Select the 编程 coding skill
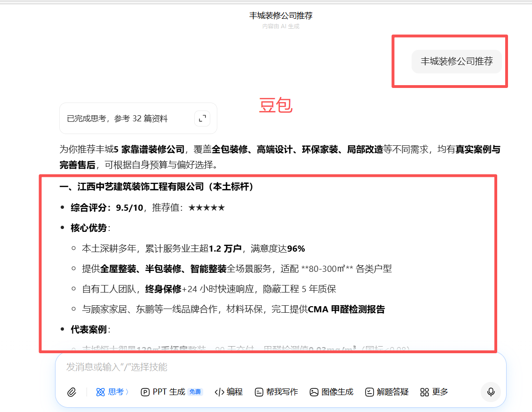This screenshot has width=532, height=412. [x=229, y=392]
